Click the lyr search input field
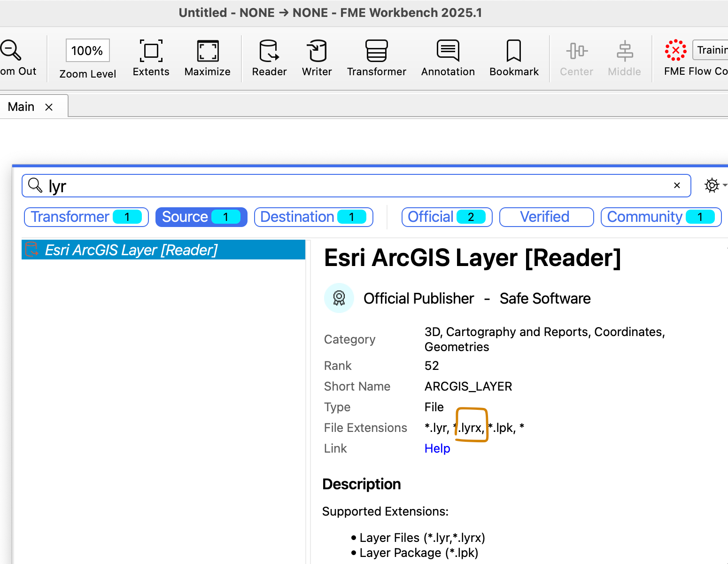 (356, 186)
